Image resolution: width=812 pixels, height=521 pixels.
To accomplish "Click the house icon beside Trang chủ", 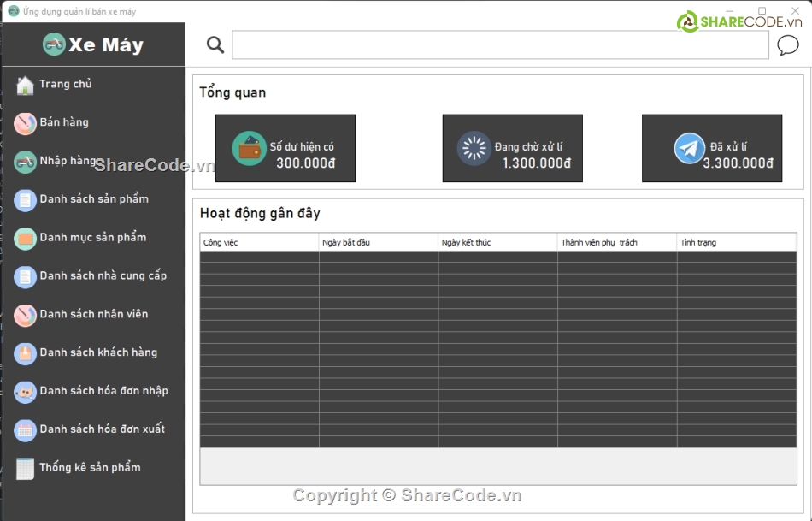I will click(25, 85).
